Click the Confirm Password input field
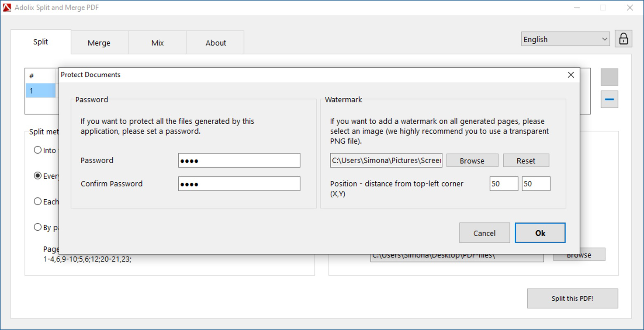 [x=239, y=184]
